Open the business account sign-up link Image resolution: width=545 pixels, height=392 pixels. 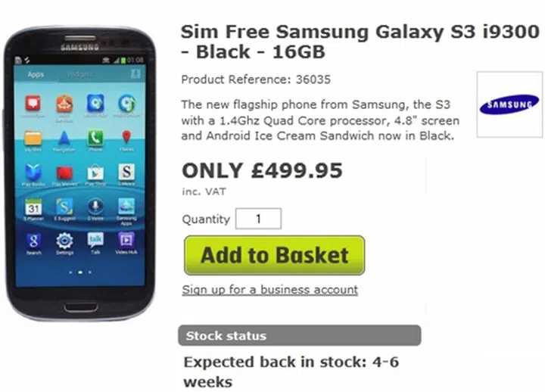[269, 290]
